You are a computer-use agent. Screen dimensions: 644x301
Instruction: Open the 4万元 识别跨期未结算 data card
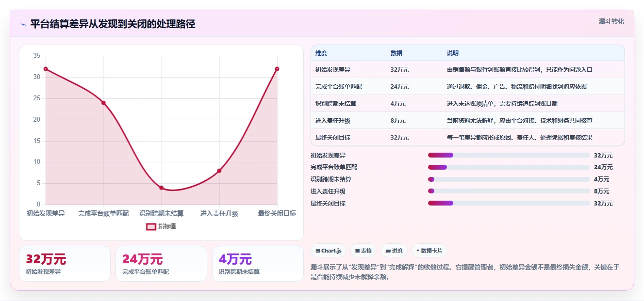(258, 264)
